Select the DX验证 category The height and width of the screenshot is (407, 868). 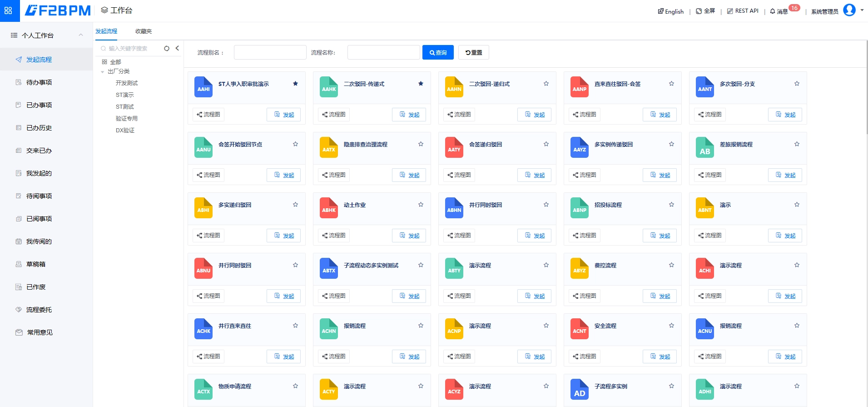tap(125, 131)
